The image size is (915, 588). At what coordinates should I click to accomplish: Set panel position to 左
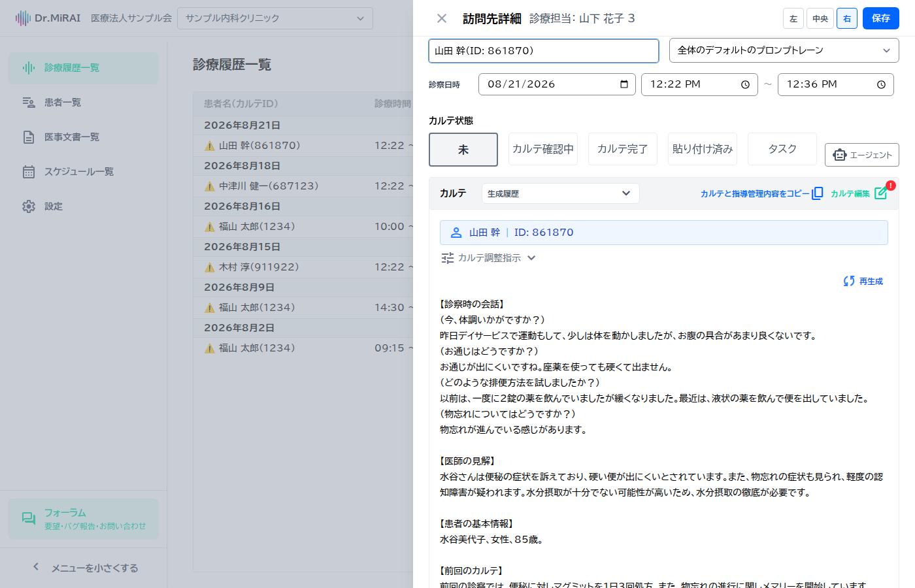pos(793,18)
